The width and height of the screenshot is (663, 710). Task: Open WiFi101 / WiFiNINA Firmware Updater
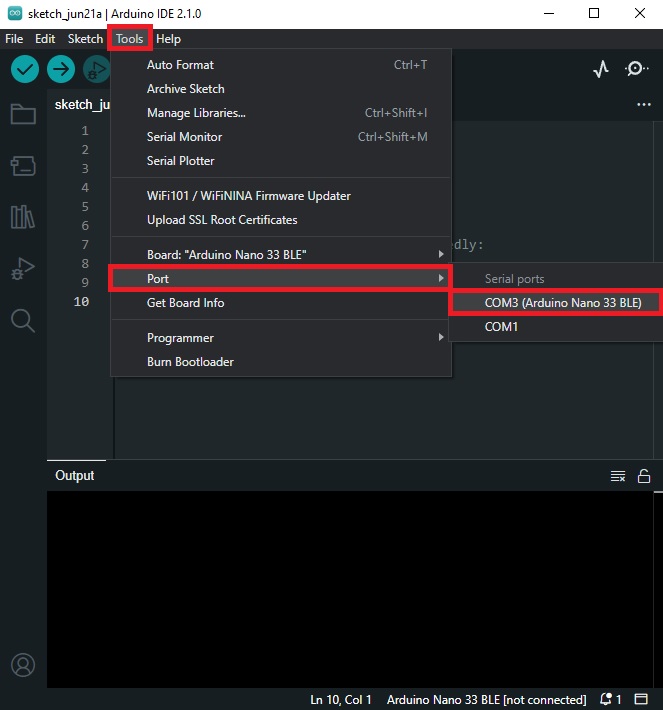[x=281, y=196]
